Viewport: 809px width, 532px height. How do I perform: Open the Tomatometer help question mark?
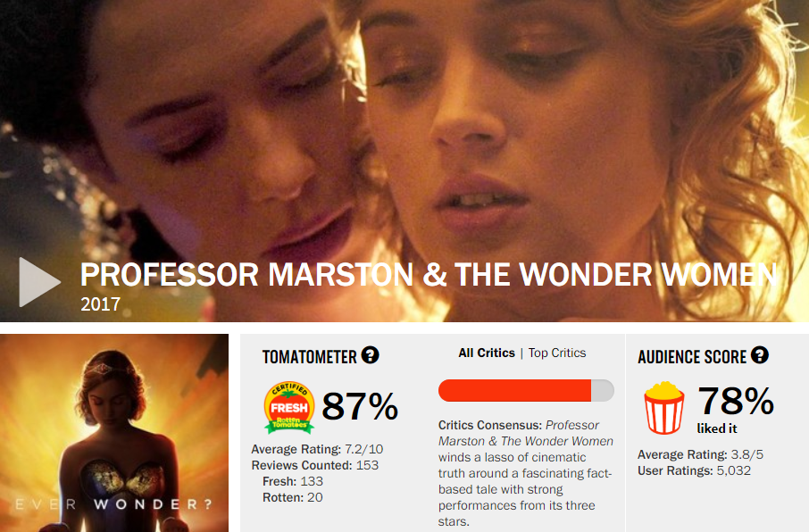(x=370, y=355)
